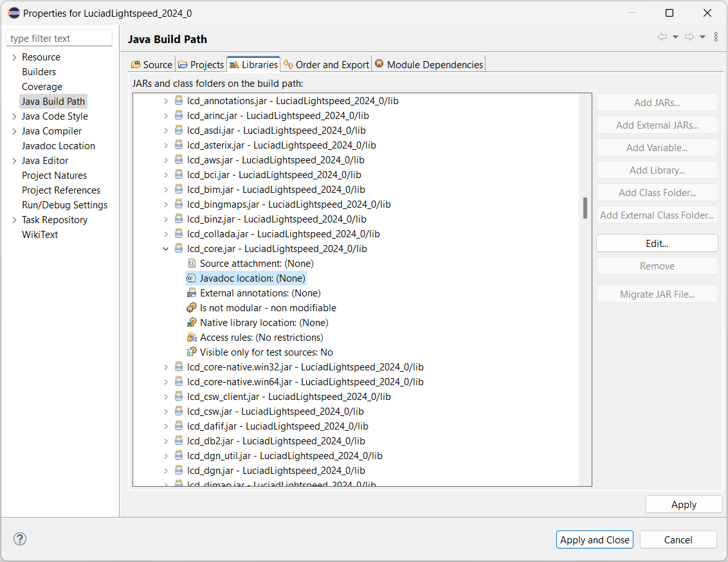
Task: Open the Help icon in bottom-left corner
Action: (19, 539)
